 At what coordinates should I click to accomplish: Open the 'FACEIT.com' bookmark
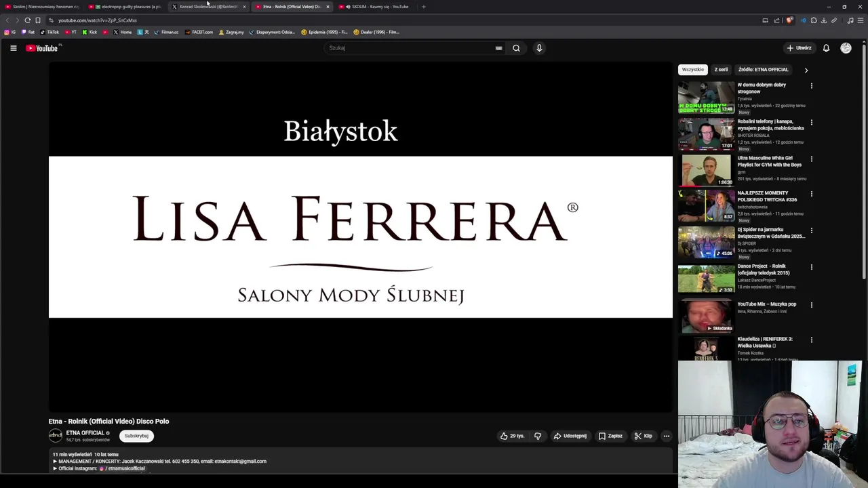click(x=199, y=32)
